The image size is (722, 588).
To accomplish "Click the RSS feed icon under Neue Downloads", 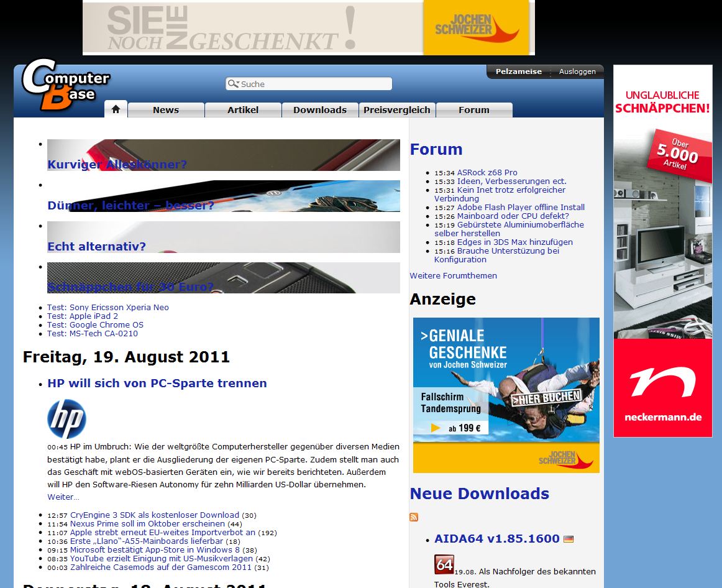I will 413,517.
